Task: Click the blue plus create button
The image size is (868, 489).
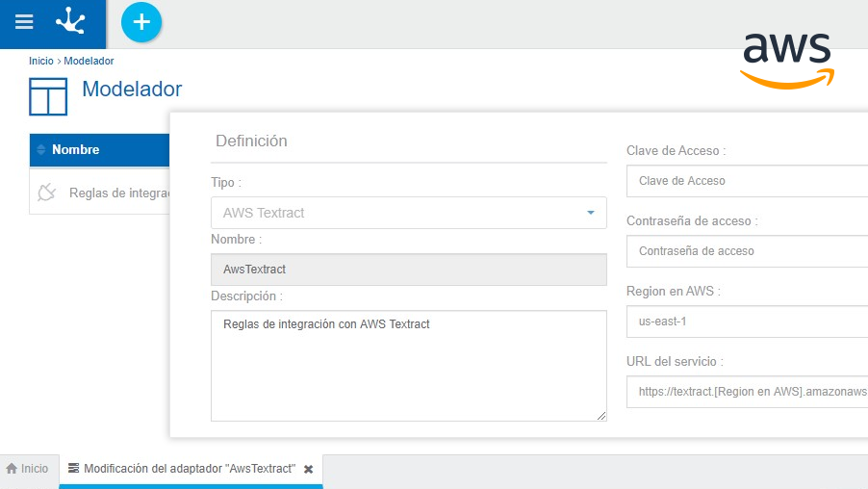Action: coord(141,22)
